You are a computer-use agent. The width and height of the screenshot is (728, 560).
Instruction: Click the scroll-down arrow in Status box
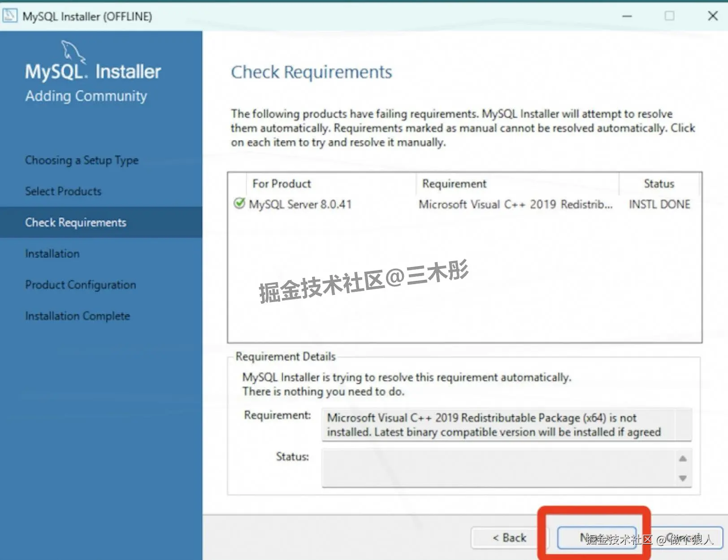[683, 479]
